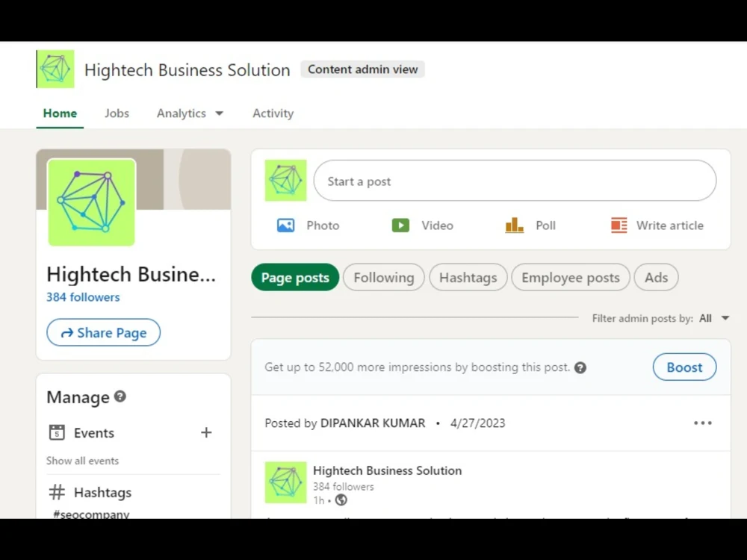Click the Start a post input field
The image size is (747, 560).
[515, 181]
